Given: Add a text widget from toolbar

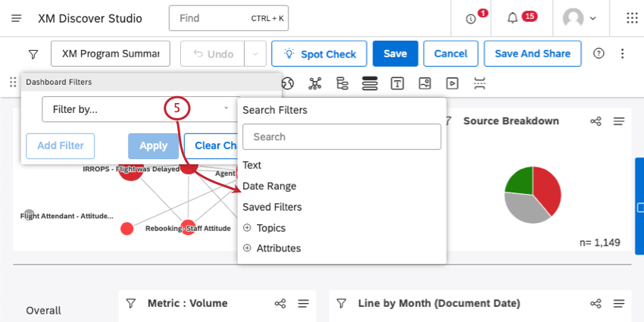Looking at the screenshot, I should click(397, 83).
